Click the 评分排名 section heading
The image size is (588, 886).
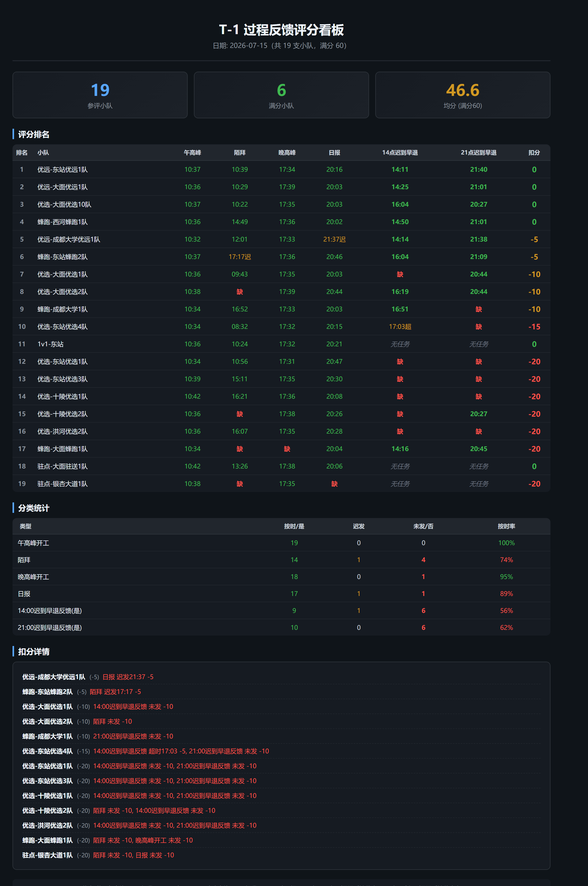pos(34,134)
